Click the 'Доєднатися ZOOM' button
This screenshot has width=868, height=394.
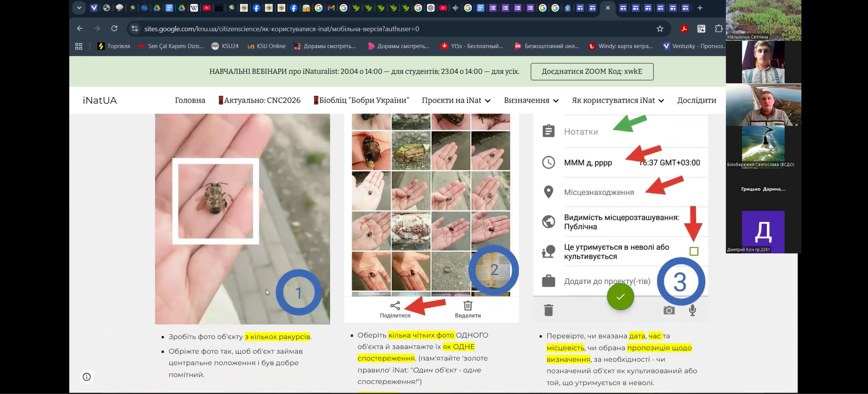click(x=592, y=72)
